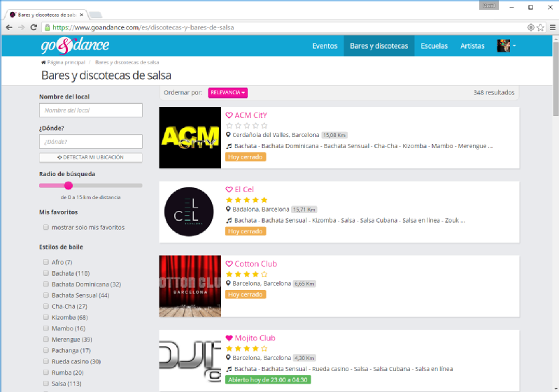The width and height of the screenshot is (559, 392).
Task: Open the Artistas menu
Action: pyautogui.click(x=472, y=46)
